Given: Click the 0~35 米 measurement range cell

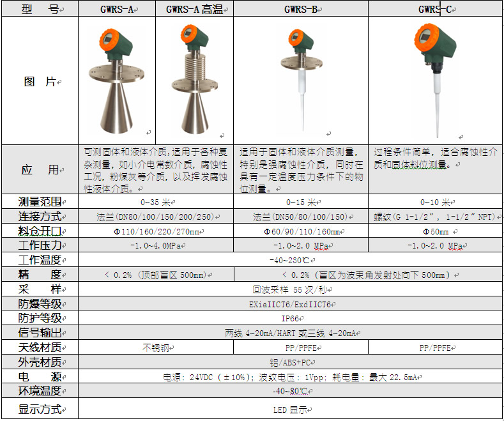Looking at the screenshot, I should [x=155, y=202].
